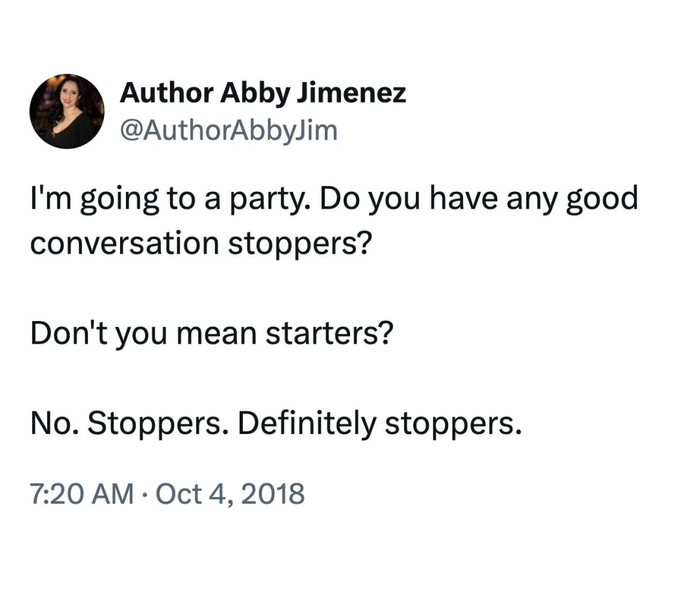
Task: Open the @AuthorAbbyJim handle link
Action: click(x=229, y=130)
